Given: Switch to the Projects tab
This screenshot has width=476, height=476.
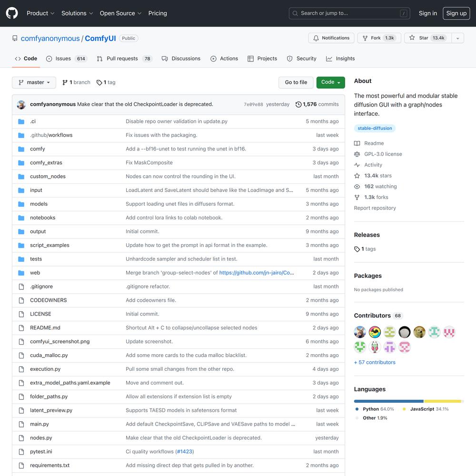Looking at the screenshot, I should pos(262,59).
